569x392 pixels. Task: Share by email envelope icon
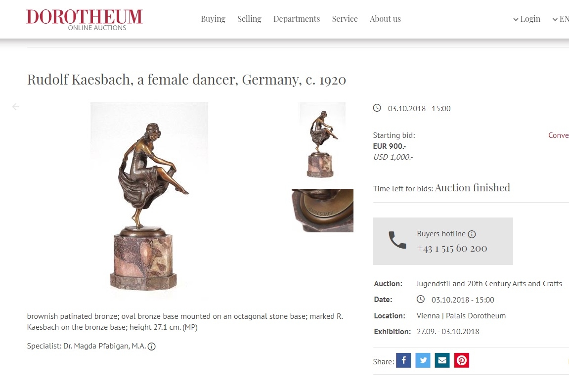click(x=442, y=360)
